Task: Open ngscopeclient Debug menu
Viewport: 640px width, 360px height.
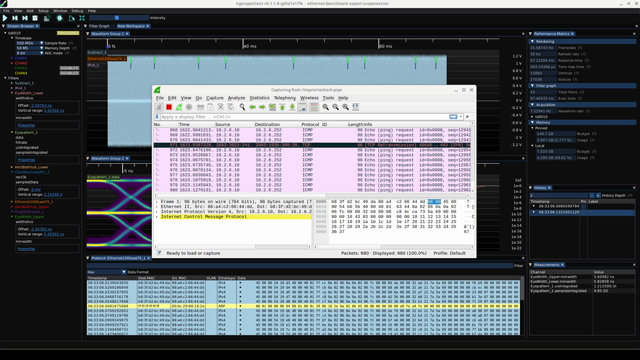Action: pyautogui.click(x=77, y=11)
